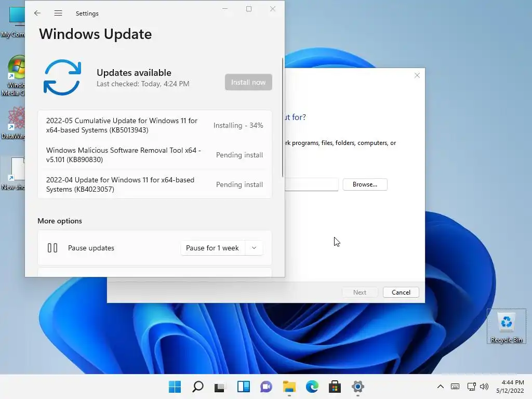Click the Last checked: Today, 4:24 PM text

pyautogui.click(x=143, y=84)
